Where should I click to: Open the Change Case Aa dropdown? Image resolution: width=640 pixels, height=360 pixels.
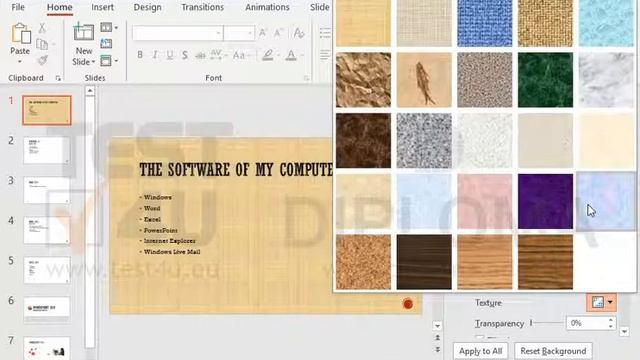click(241, 55)
